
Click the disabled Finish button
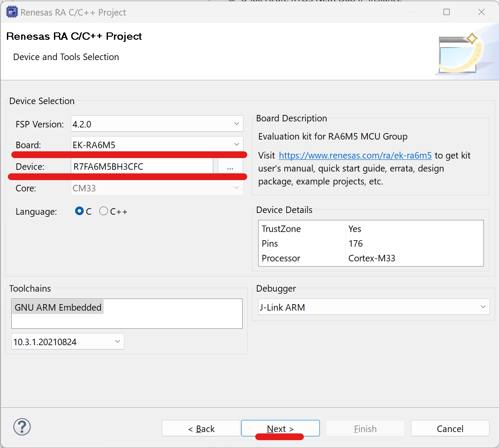point(365,429)
